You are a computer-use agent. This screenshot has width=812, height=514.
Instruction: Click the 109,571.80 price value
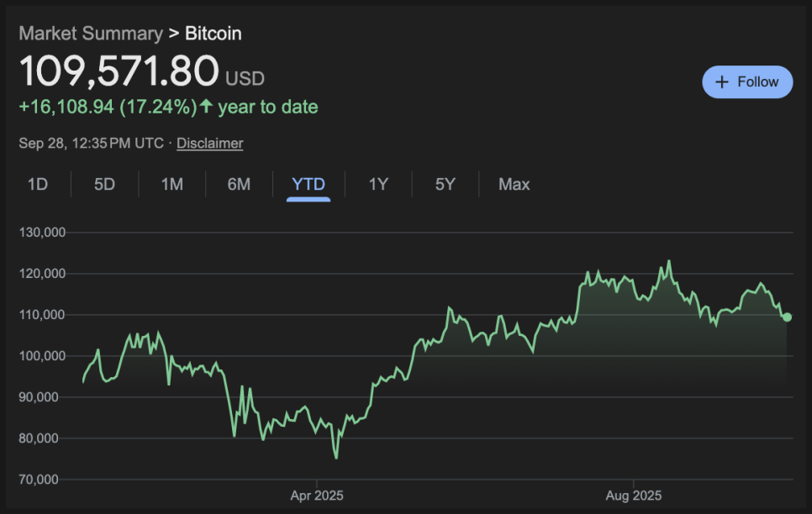tap(119, 71)
